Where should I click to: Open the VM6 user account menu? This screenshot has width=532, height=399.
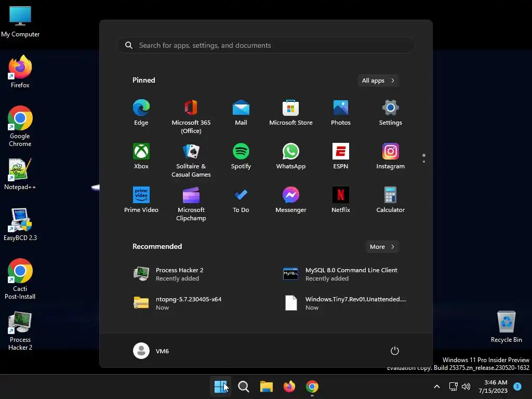151,351
